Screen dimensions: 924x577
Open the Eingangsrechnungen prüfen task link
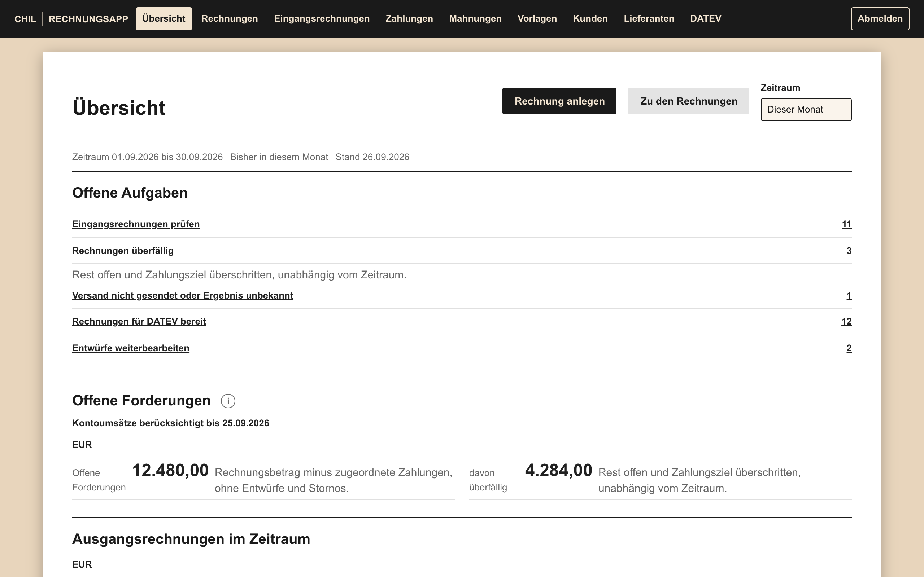click(136, 224)
